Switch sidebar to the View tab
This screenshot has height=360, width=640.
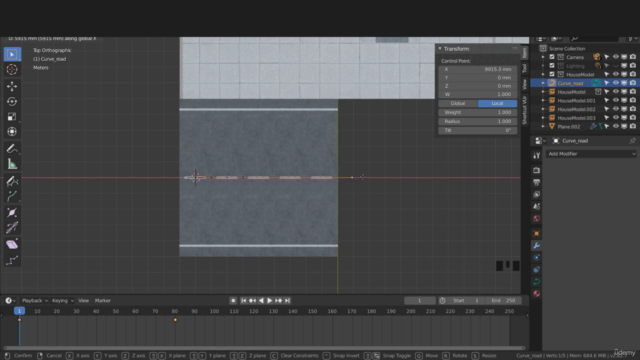click(525, 84)
